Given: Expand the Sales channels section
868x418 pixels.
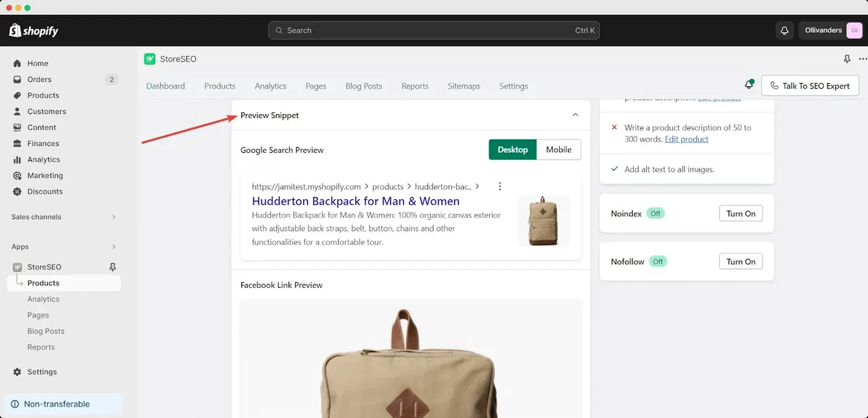Looking at the screenshot, I should pyautogui.click(x=113, y=217).
